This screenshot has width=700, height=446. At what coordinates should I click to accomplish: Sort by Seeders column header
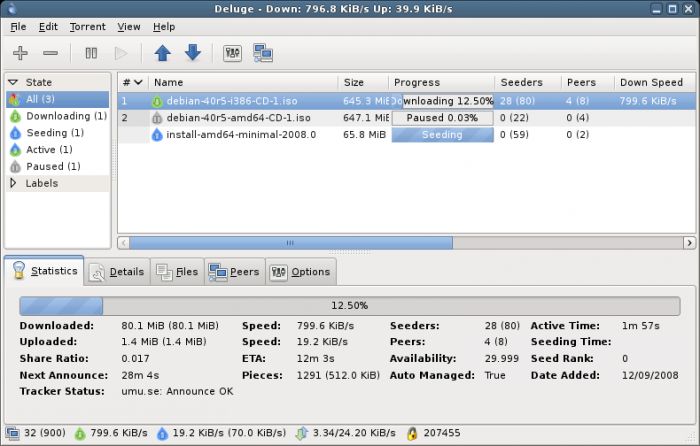click(x=528, y=82)
